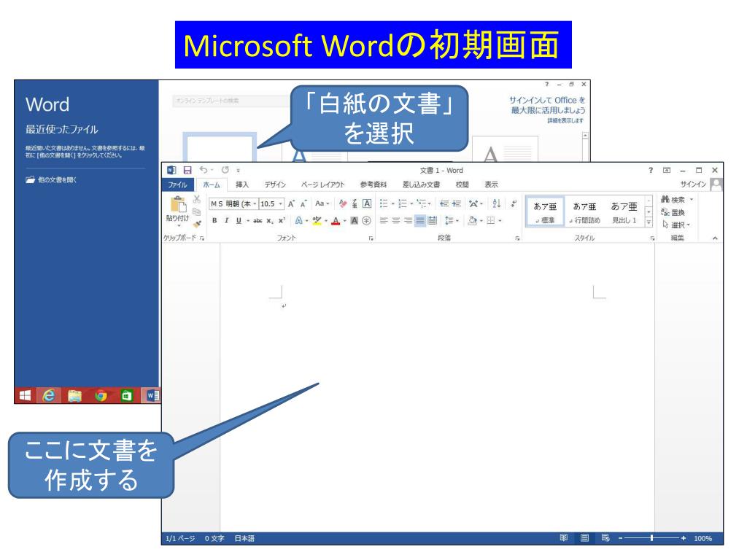This screenshot has height=560, width=747.
Task: Apply the 見出し 1 (Heading 1) style
Action: click(624, 212)
